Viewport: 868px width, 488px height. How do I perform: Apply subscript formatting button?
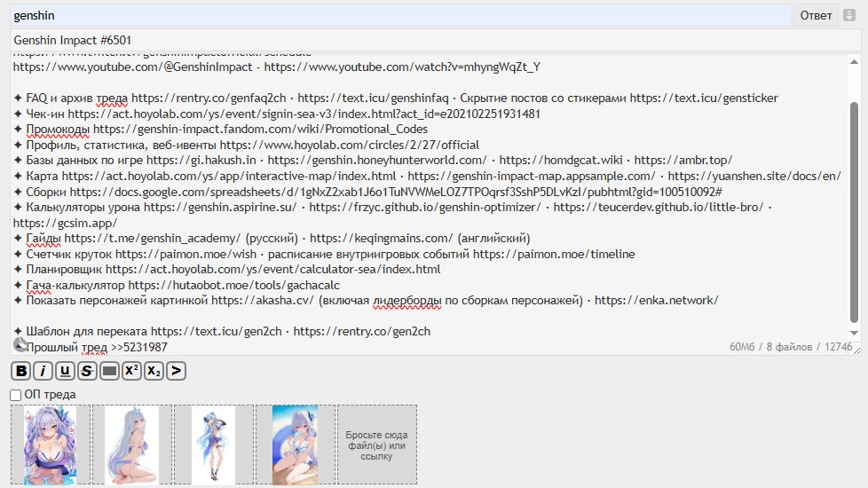[154, 371]
